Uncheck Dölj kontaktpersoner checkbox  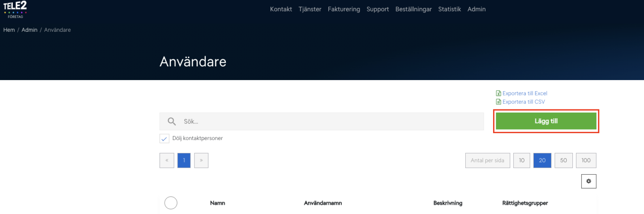point(164,138)
